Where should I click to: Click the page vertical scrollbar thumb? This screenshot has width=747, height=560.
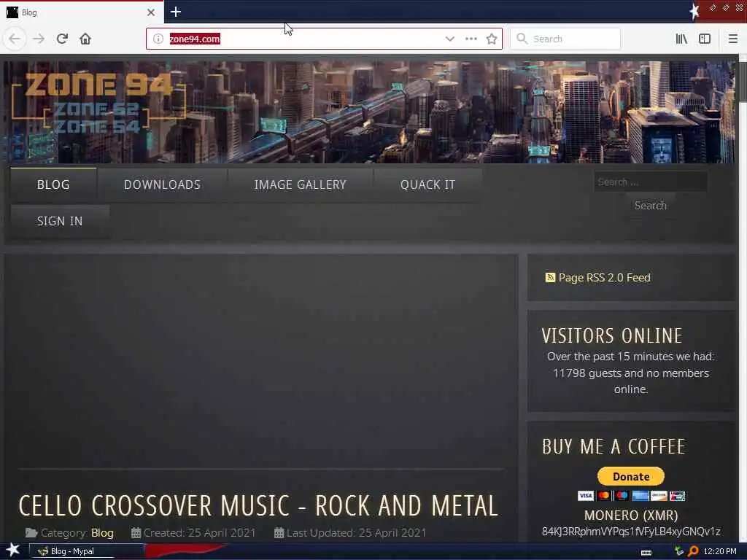743,82
